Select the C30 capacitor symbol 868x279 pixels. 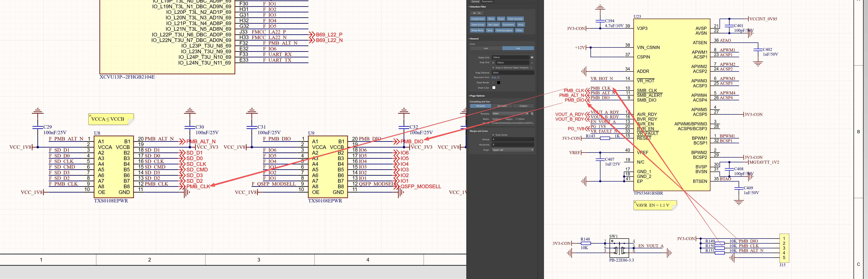click(190, 127)
